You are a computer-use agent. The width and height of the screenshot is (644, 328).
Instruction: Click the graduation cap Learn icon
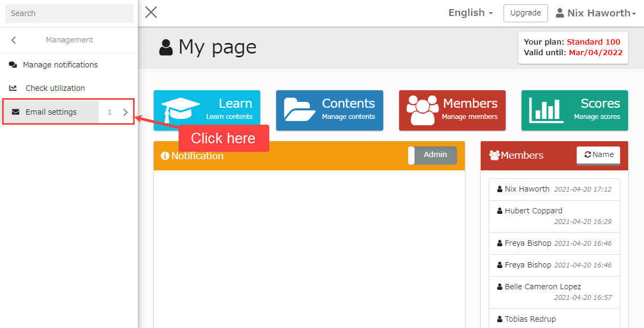180,109
